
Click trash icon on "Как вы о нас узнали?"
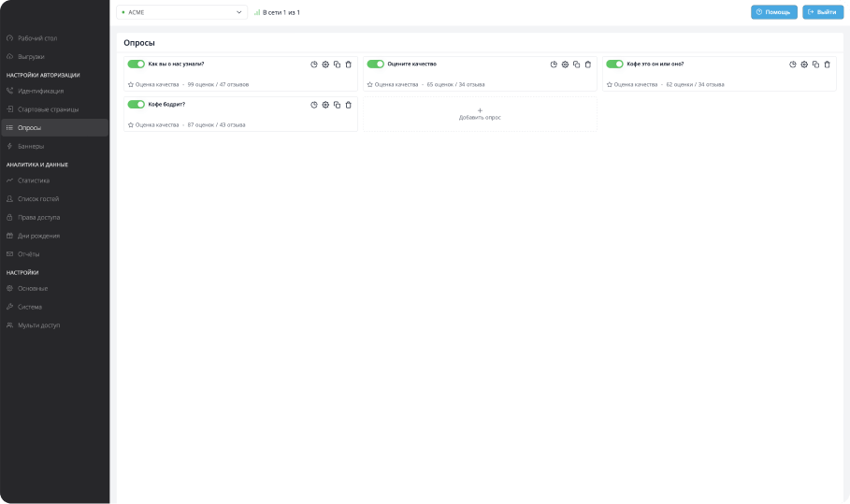click(x=349, y=65)
